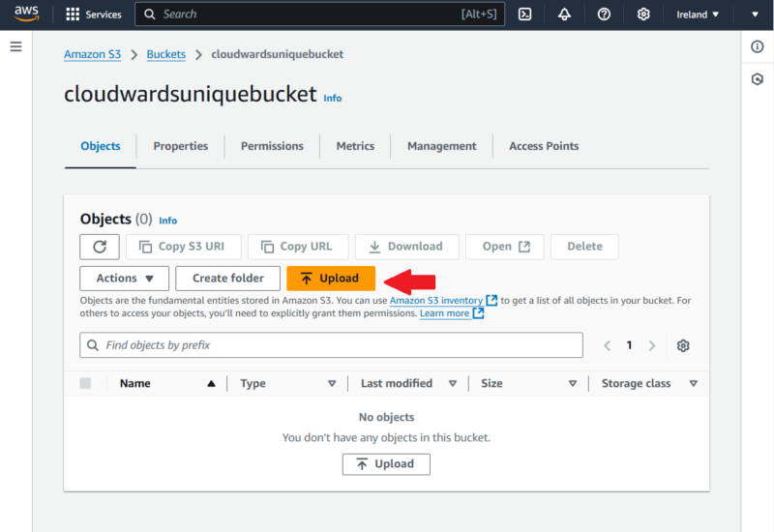Click the hexagon icon in right sidebar
Viewport: 774px width, 532px height.
point(758,79)
